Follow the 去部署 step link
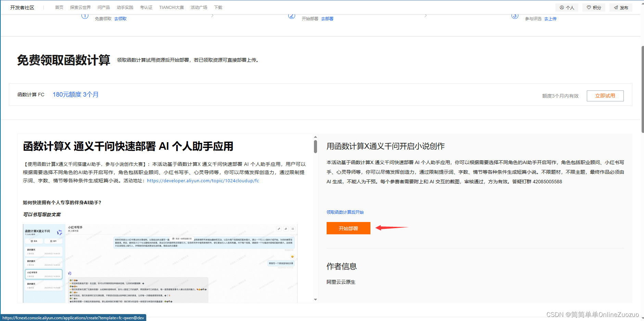Image resolution: width=644 pixels, height=321 pixels. (x=327, y=19)
